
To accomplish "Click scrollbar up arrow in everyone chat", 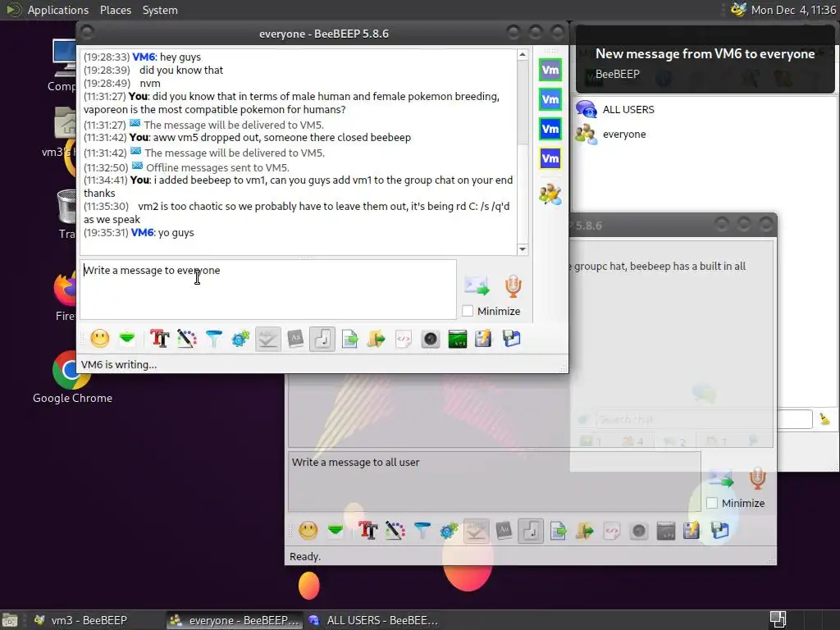I will click(x=523, y=55).
